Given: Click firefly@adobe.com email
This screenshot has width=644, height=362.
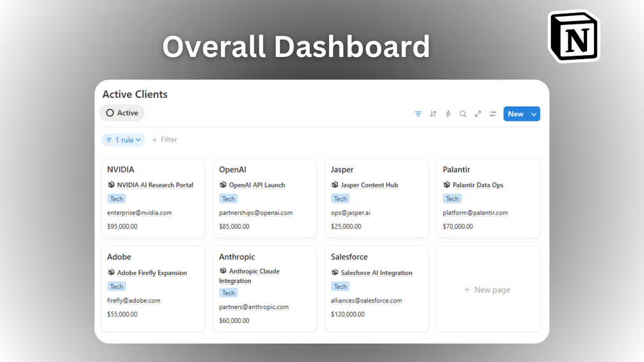Looking at the screenshot, I should (x=133, y=300).
